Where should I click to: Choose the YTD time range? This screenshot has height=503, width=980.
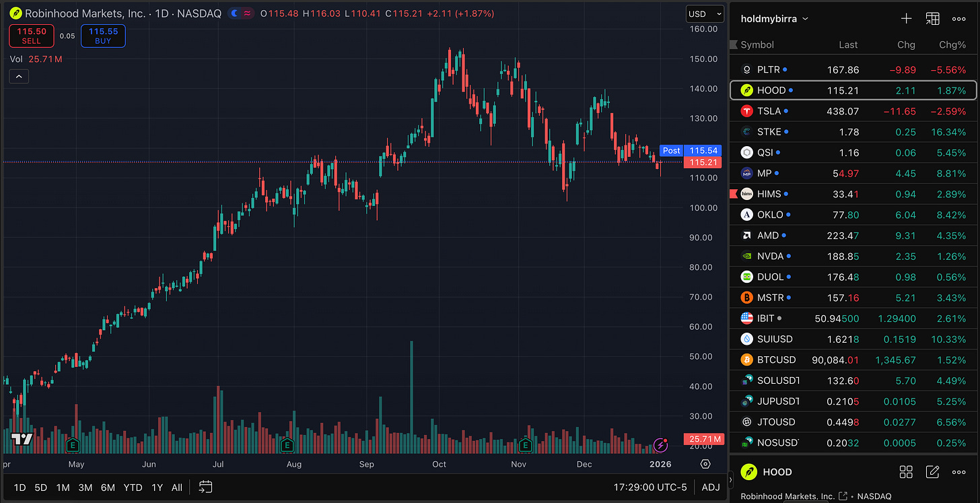pyautogui.click(x=133, y=487)
